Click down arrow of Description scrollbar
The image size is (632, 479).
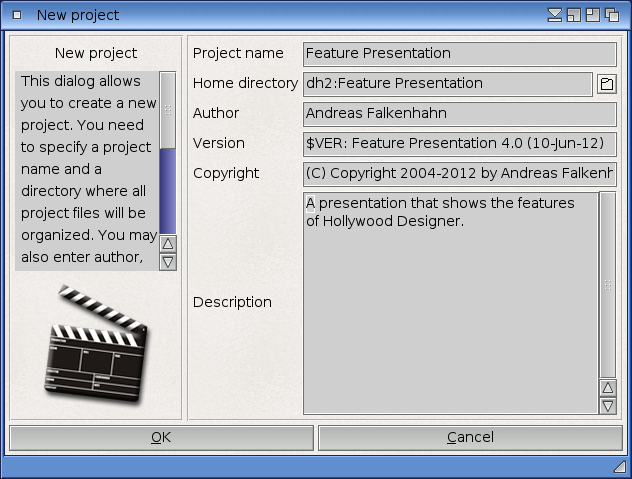point(607,406)
